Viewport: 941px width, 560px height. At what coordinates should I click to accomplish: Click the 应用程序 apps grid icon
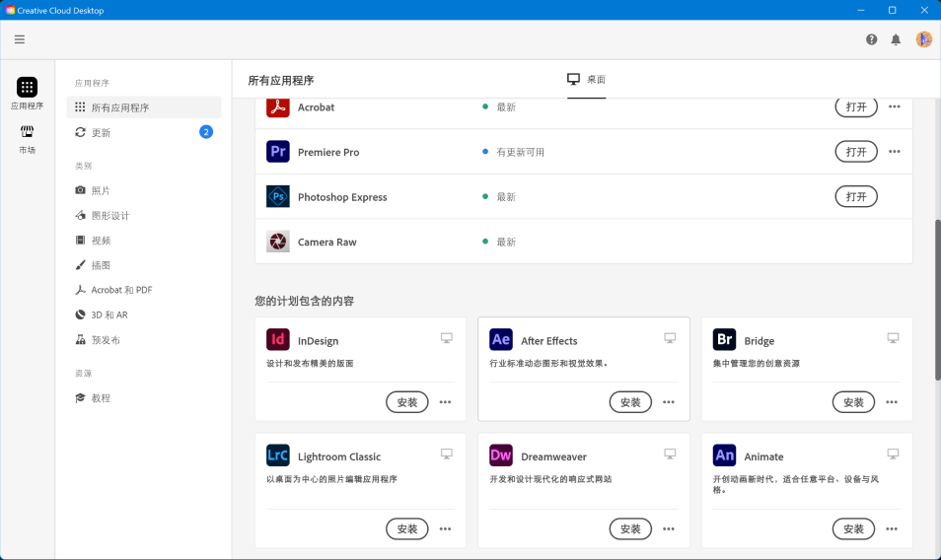[28, 88]
